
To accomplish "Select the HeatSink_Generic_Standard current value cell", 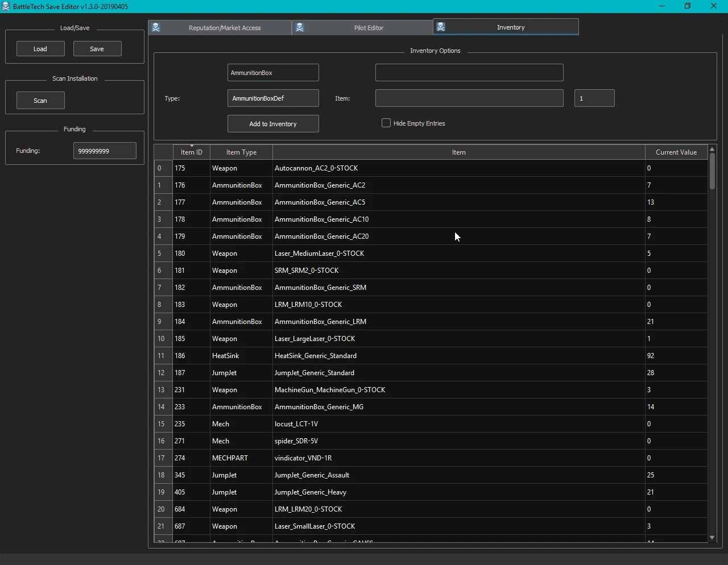I will (676, 356).
